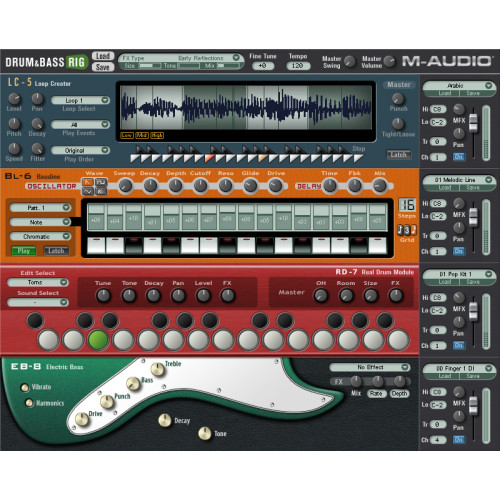Enable the Vibrato switch on Electric Bass
Viewport: 500px width, 500px height.
point(25,388)
